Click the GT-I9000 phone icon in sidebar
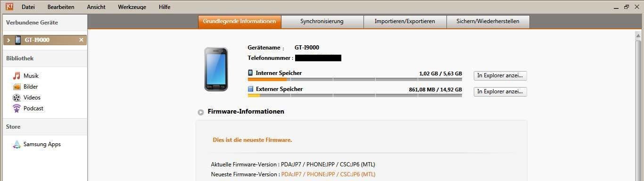Viewport: 644px width, 181px height. 18,40
